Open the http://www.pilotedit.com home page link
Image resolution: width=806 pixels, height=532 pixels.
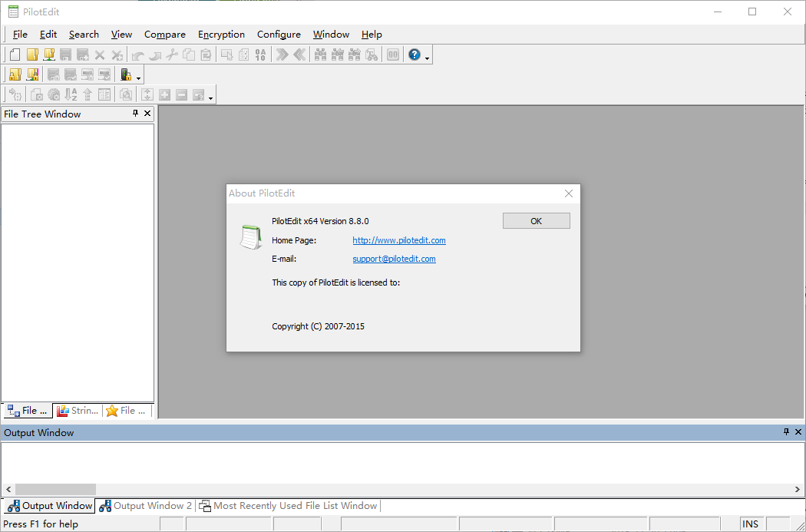pyautogui.click(x=398, y=240)
